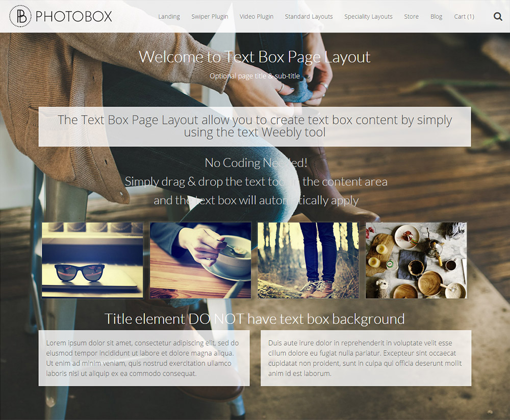Click the Title element DO NOT heading
The image size is (510, 420).
[254, 319]
